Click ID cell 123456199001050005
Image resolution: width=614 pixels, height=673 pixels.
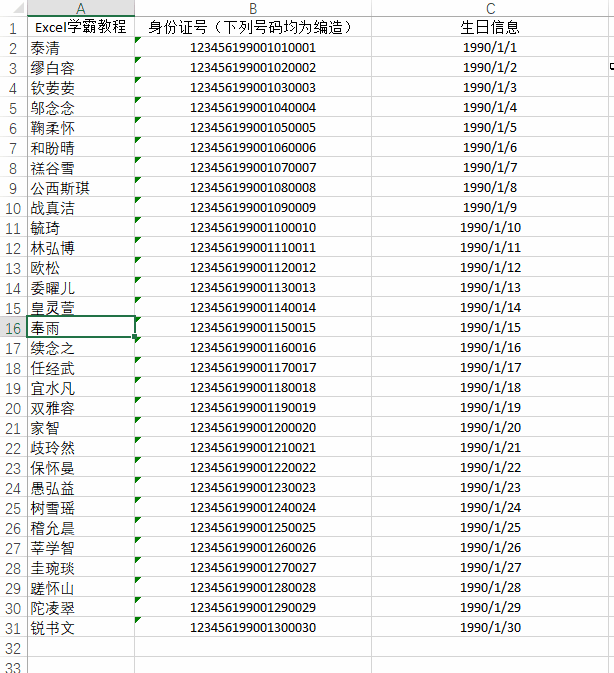(x=253, y=127)
